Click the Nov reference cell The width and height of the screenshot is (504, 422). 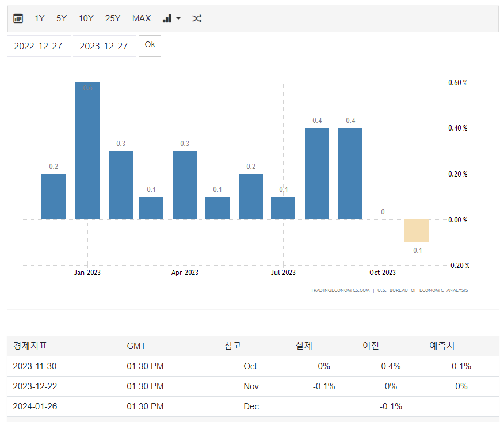(x=251, y=386)
